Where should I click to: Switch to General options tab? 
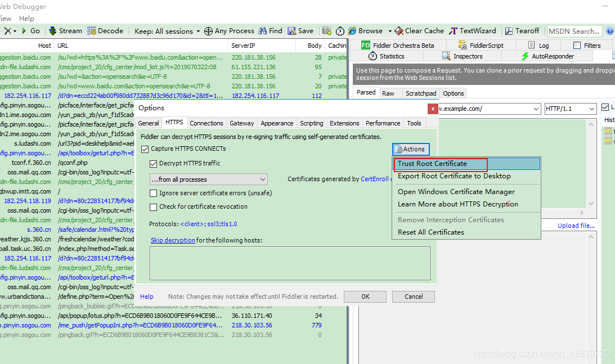click(x=148, y=123)
